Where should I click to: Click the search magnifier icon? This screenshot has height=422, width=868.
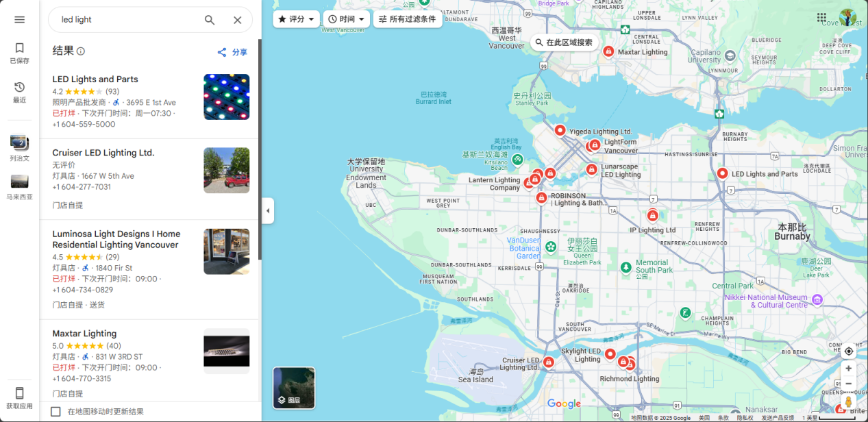[x=210, y=20]
